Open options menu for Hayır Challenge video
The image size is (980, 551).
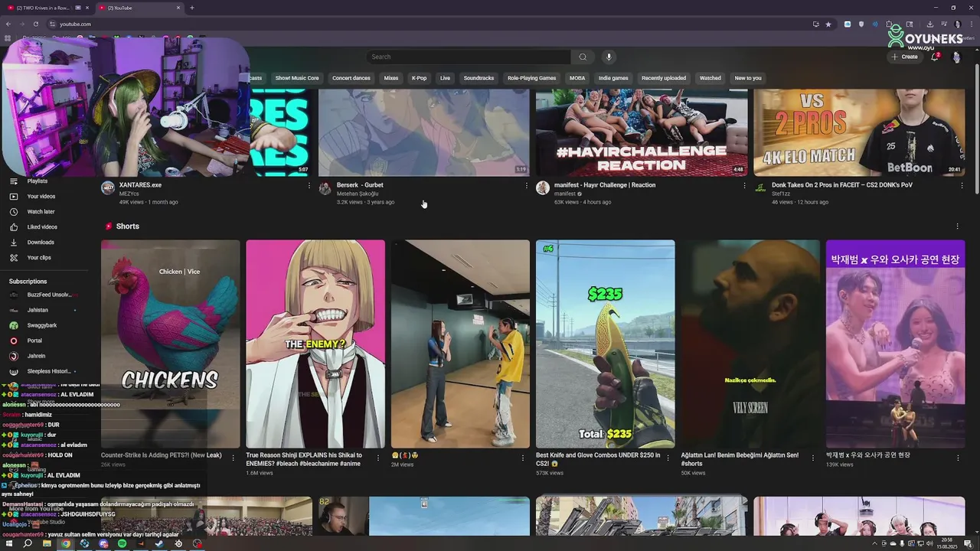(x=744, y=185)
